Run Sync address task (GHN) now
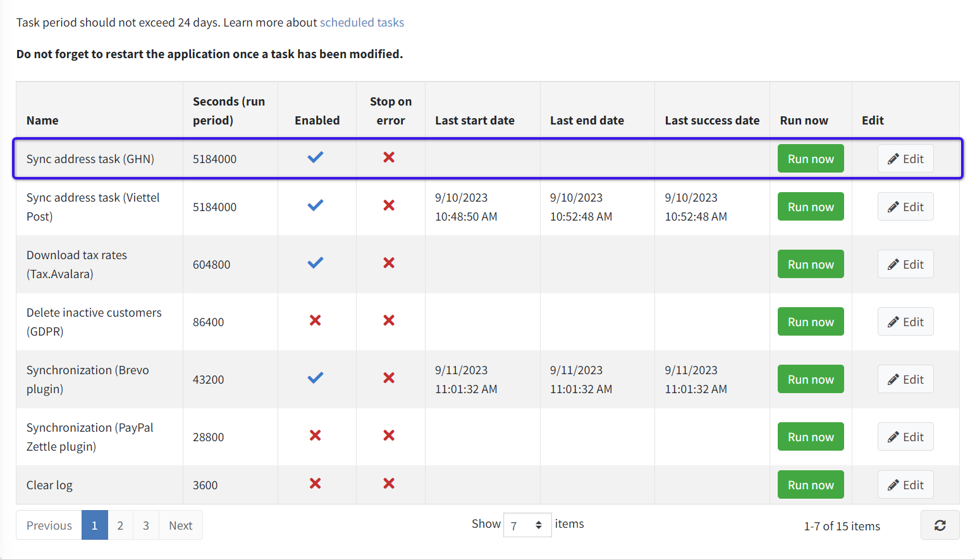The image size is (975, 560). [x=811, y=159]
